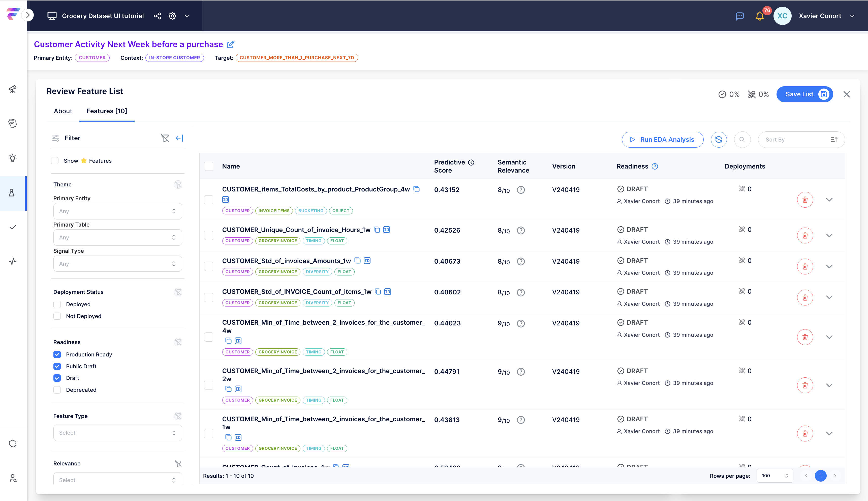868x501 pixels.
Task: Select CUSTOMER_Unique_Count_of_invoice_Hours_1w row checkbox
Action: [209, 235]
